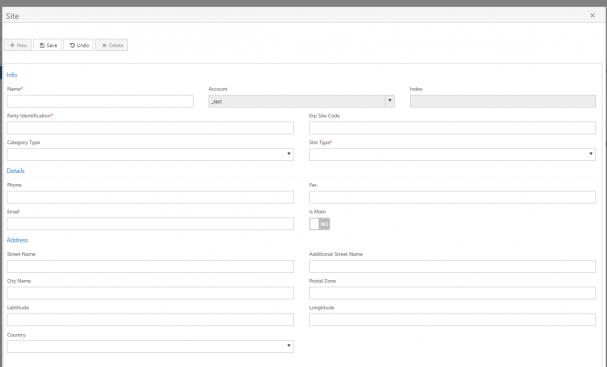Focus the Name input field
The width and height of the screenshot is (607, 367).
(x=100, y=101)
